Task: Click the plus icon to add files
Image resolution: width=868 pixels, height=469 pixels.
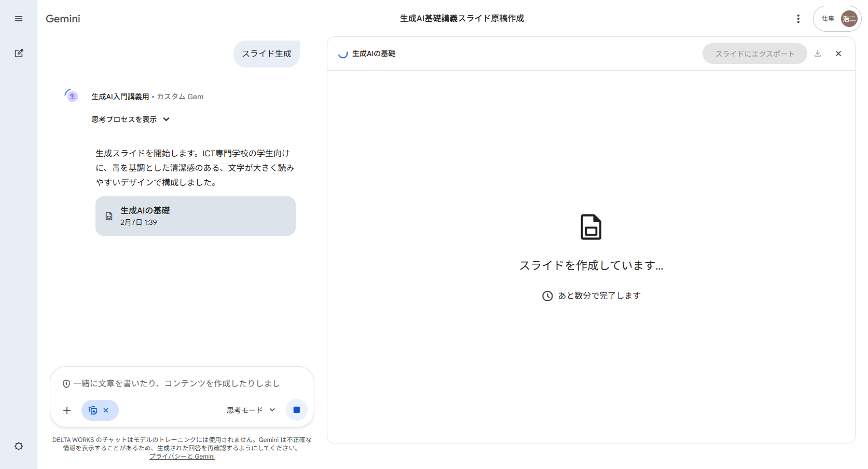Action: [67, 410]
